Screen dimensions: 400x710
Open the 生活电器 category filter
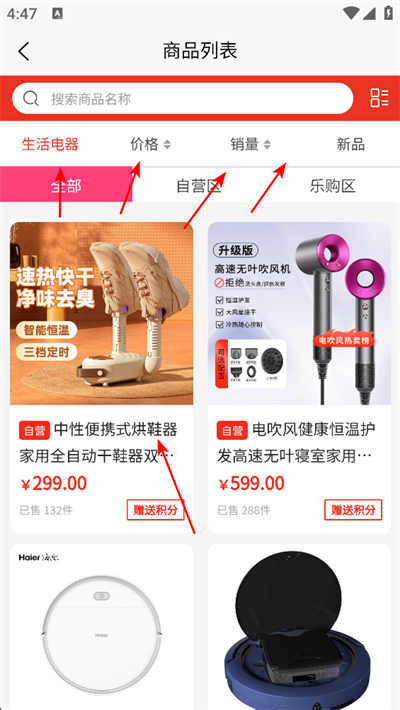tap(50, 144)
